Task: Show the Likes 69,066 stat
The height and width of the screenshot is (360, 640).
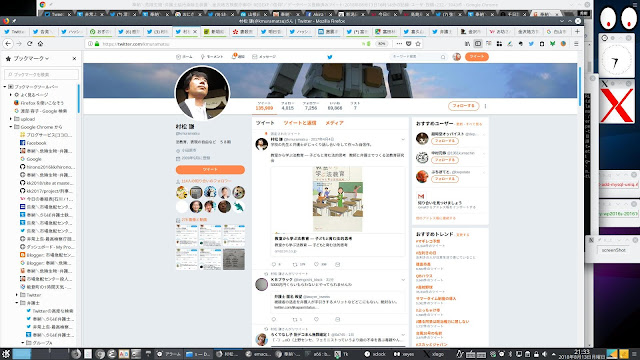Action: [x=335, y=106]
